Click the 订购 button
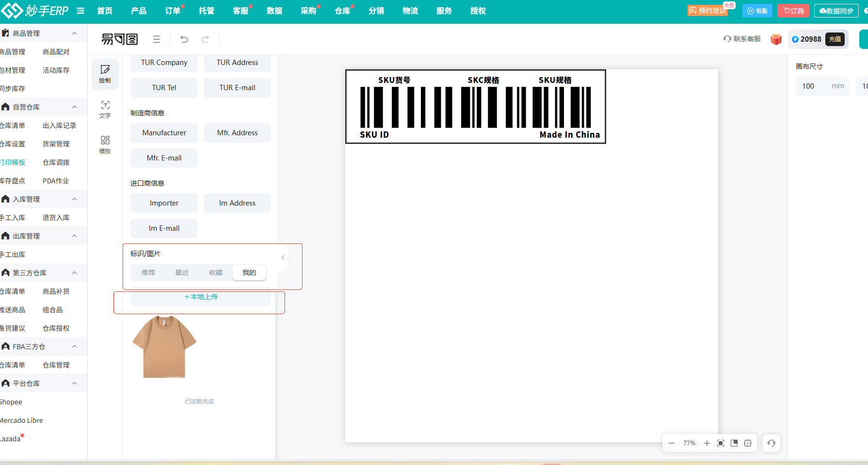Image resolution: width=868 pixels, height=465 pixels. [793, 11]
